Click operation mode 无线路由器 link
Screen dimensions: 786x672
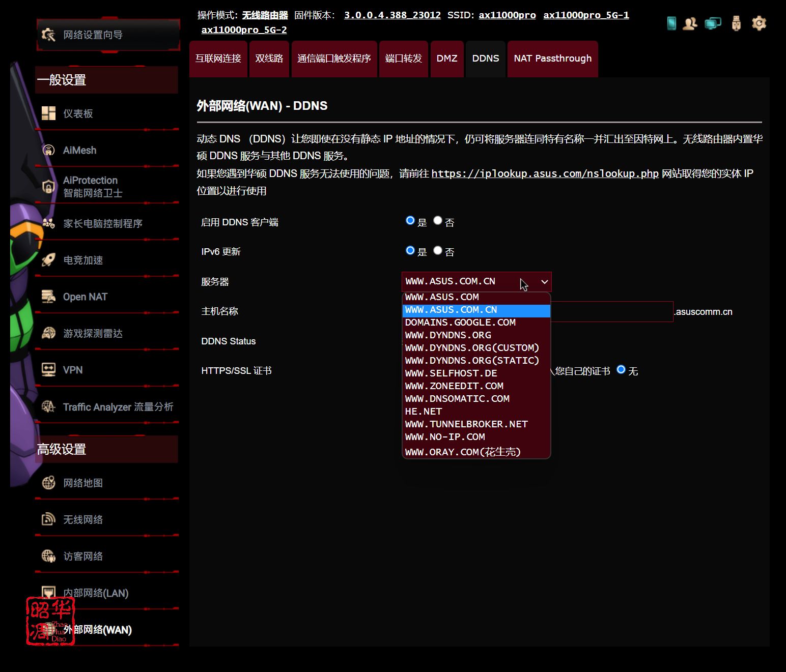tap(265, 15)
